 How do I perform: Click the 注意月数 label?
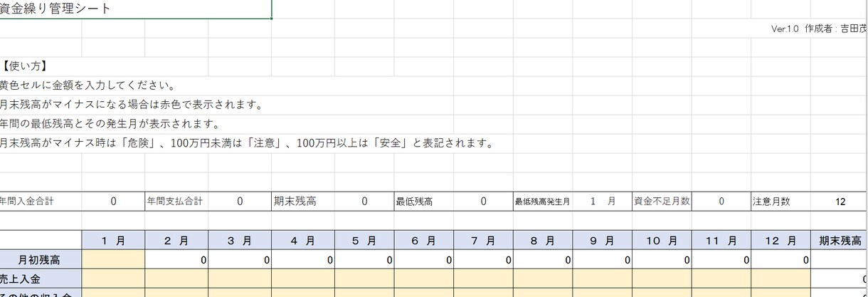coord(771,202)
